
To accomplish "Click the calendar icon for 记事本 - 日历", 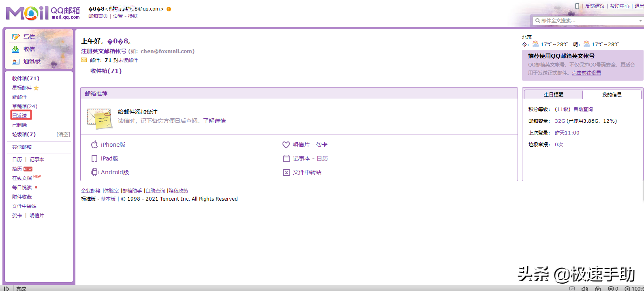I will [x=287, y=158].
